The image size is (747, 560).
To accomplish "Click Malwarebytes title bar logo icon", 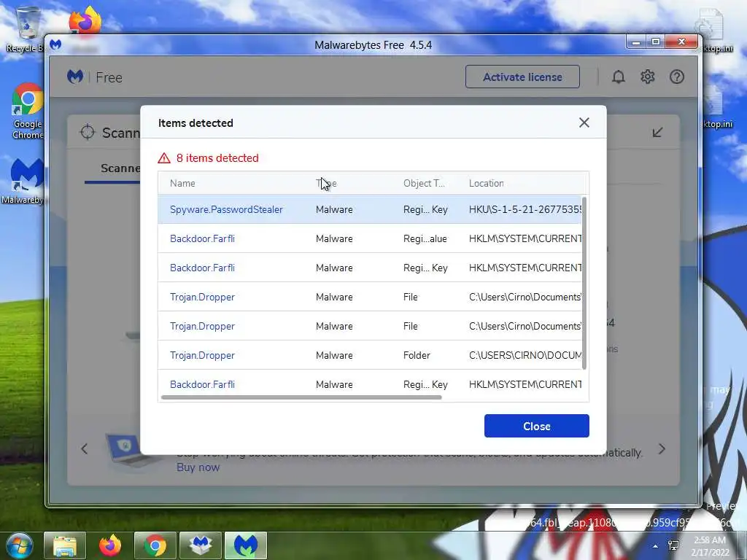I will (55, 44).
